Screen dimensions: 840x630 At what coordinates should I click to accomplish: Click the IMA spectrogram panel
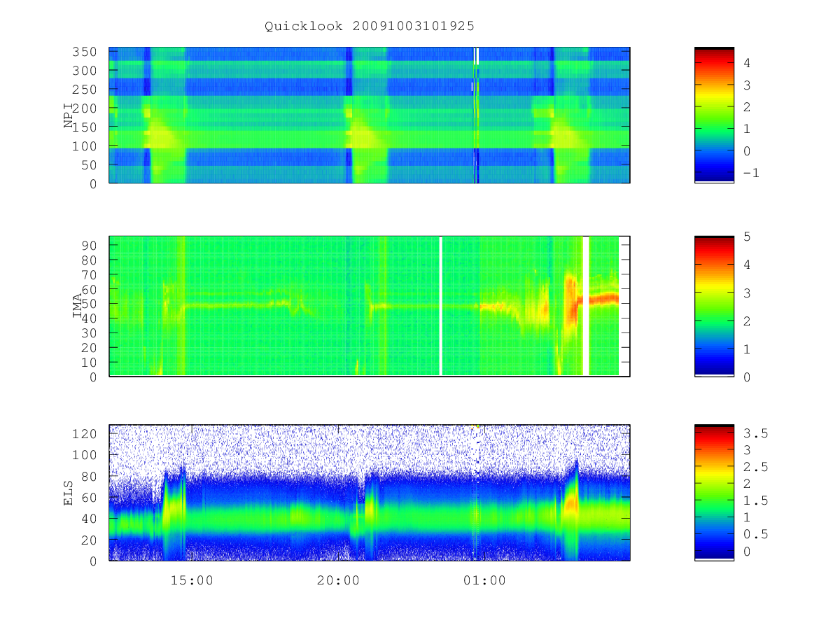coord(370,306)
